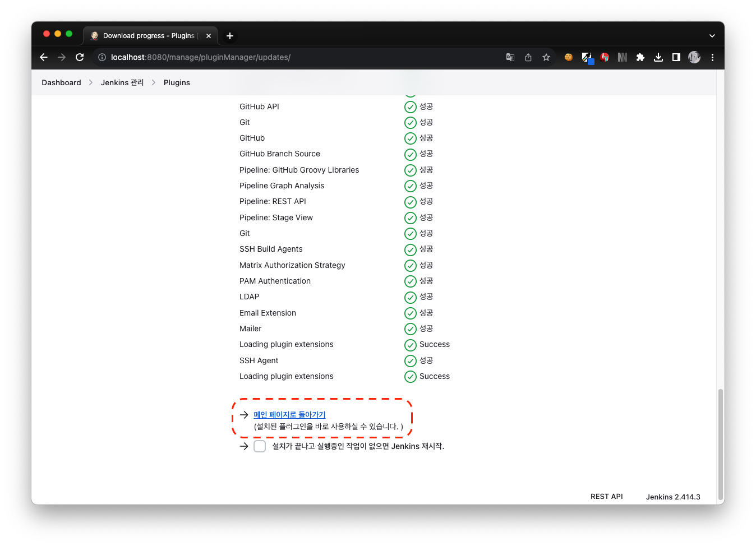Click the 메인 페이지로 돌아가기 link
The height and width of the screenshot is (546, 756).
(289, 415)
